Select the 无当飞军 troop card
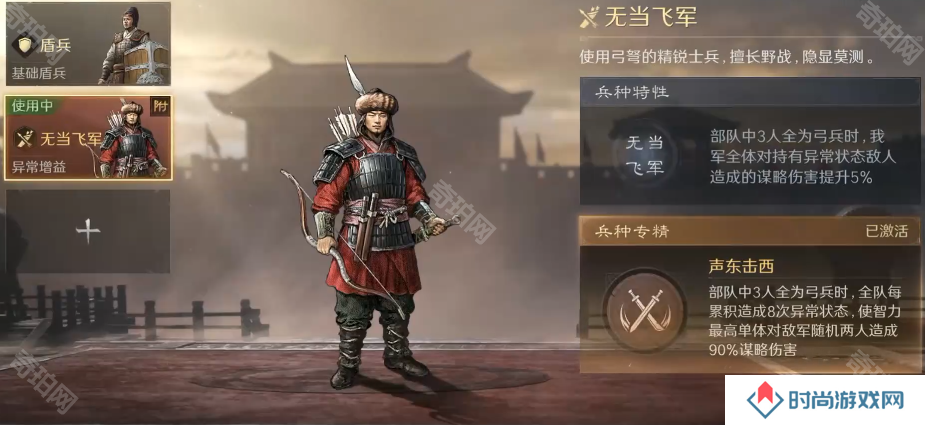The height and width of the screenshot is (425, 925). (x=88, y=138)
